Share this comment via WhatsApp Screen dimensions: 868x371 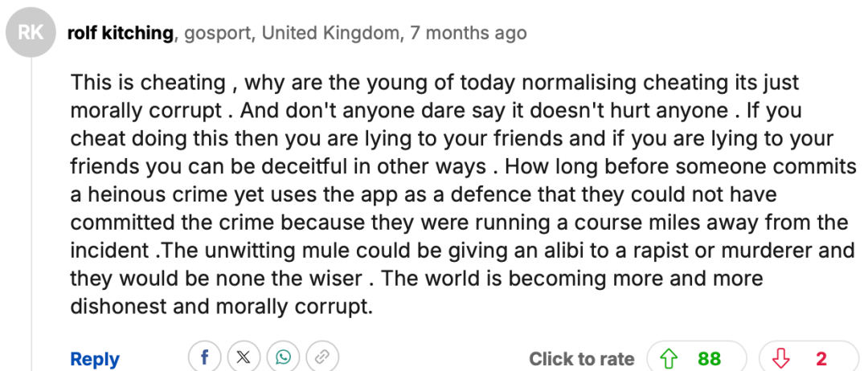[283, 357]
